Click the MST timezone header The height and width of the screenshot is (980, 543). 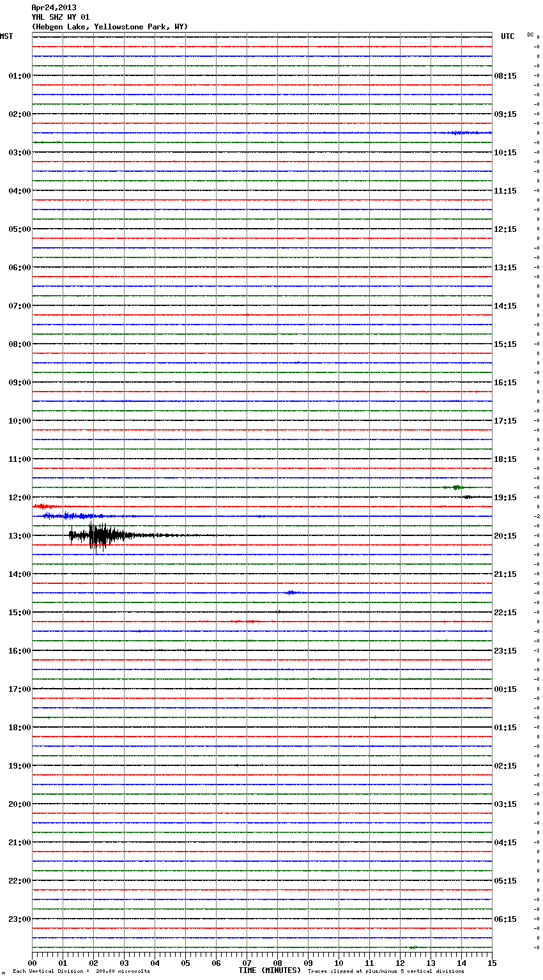6,36
